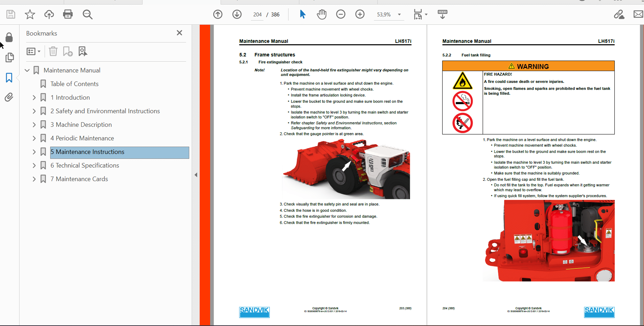Jump to Table of Contents bookmark
The image size is (644, 326).
click(74, 84)
